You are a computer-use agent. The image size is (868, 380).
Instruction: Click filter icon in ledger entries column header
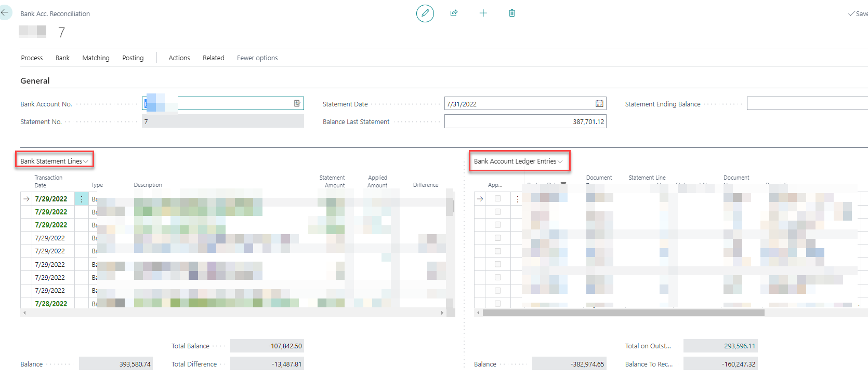point(563,184)
